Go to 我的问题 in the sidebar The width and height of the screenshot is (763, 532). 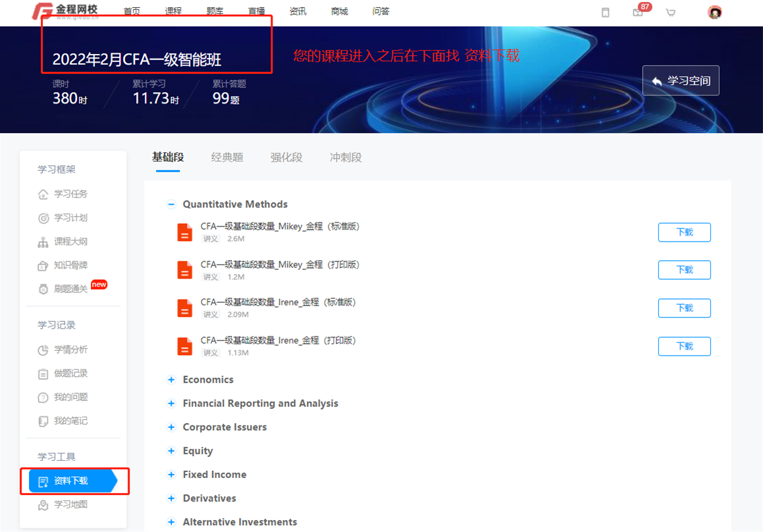click(x=70, y=397)
